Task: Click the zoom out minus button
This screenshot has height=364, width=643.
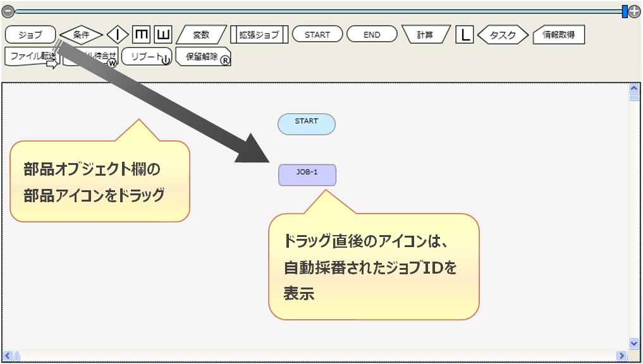Action: pos(8,11)
